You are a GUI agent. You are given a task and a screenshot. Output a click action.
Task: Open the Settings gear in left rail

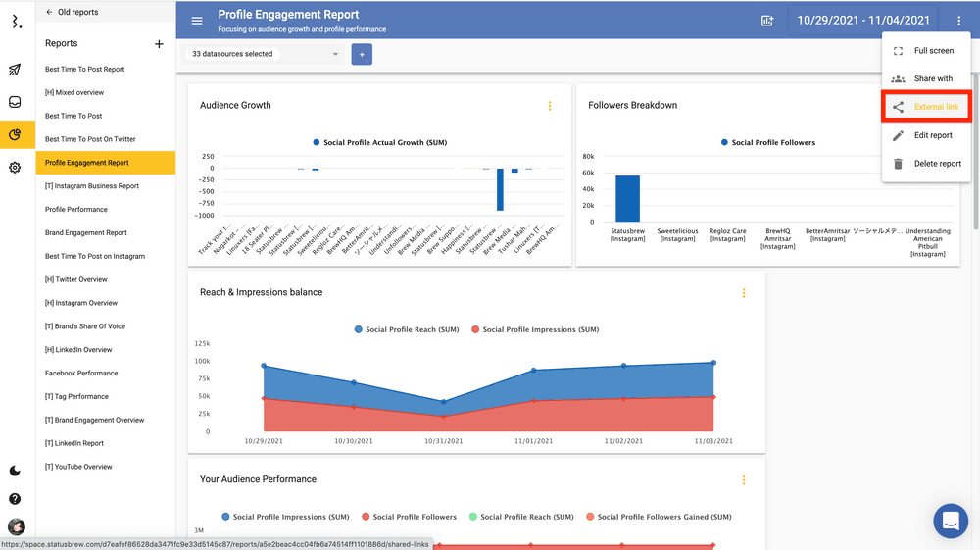tap(15, 168)
